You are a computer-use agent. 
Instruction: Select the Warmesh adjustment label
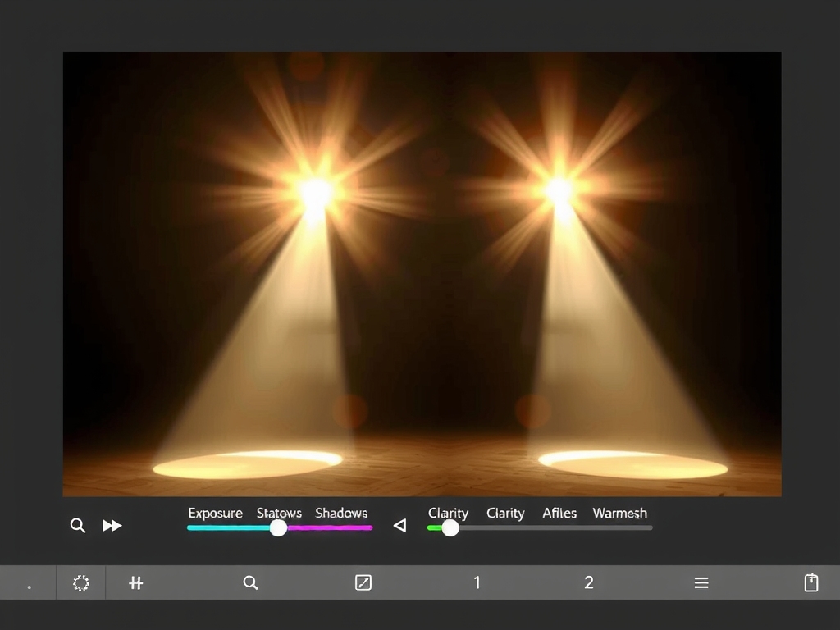(619, 514)
